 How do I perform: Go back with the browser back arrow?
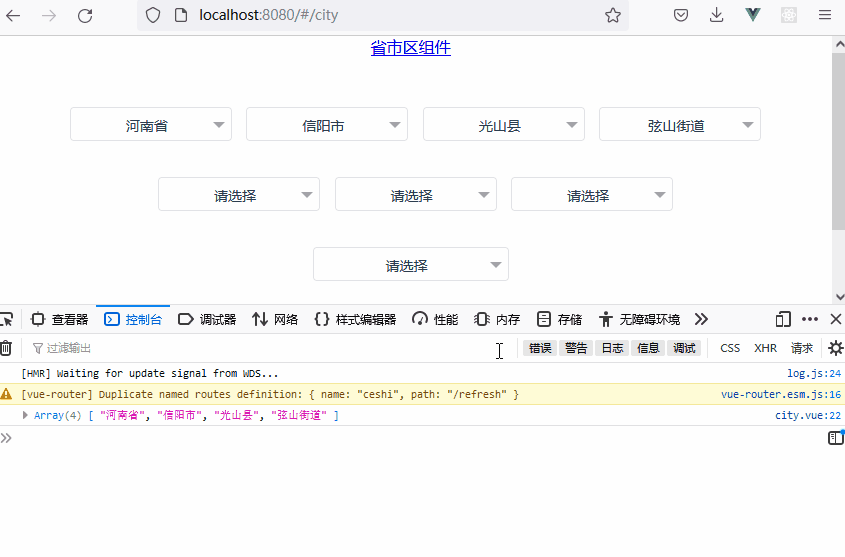click(x=13, y=16)
